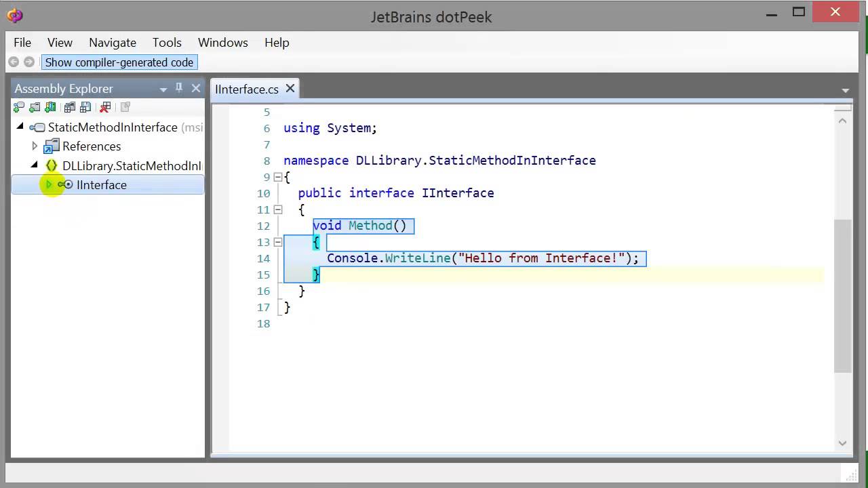Toggle Show compiler-generated code
This screenshot has width=868, height=488.
[119, 62]
